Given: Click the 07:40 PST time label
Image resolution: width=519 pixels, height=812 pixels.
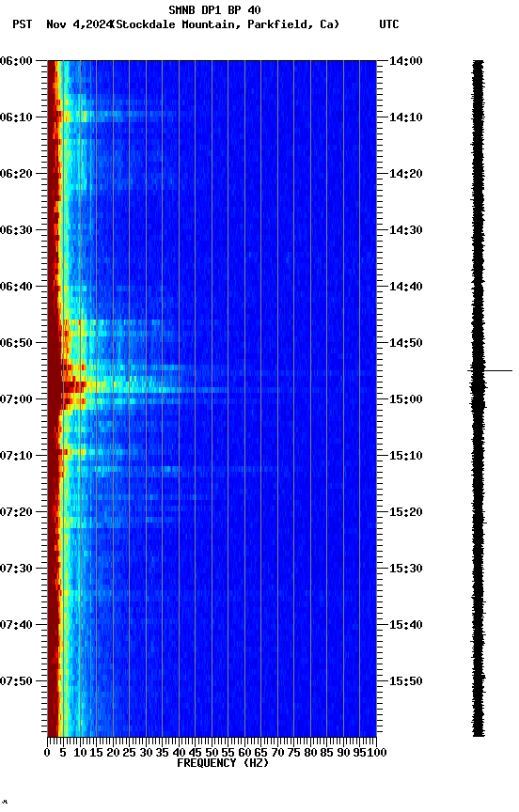Looking at the screenshot, I should coord(16,625).
